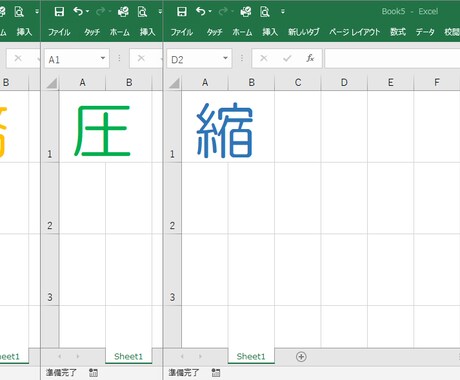460x380 pixels.
Task: Add a new sheet with plus button
Action: 301,357
